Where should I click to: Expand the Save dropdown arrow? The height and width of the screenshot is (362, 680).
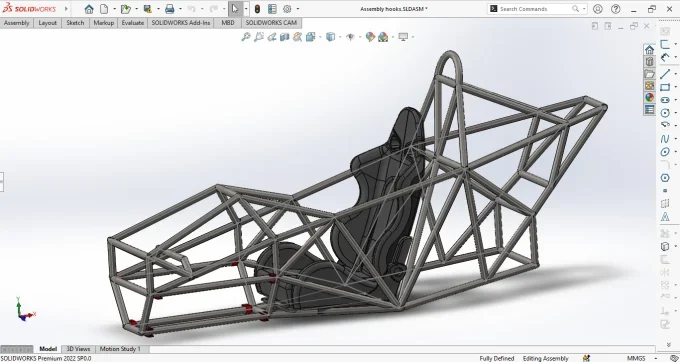coord(158,9)
